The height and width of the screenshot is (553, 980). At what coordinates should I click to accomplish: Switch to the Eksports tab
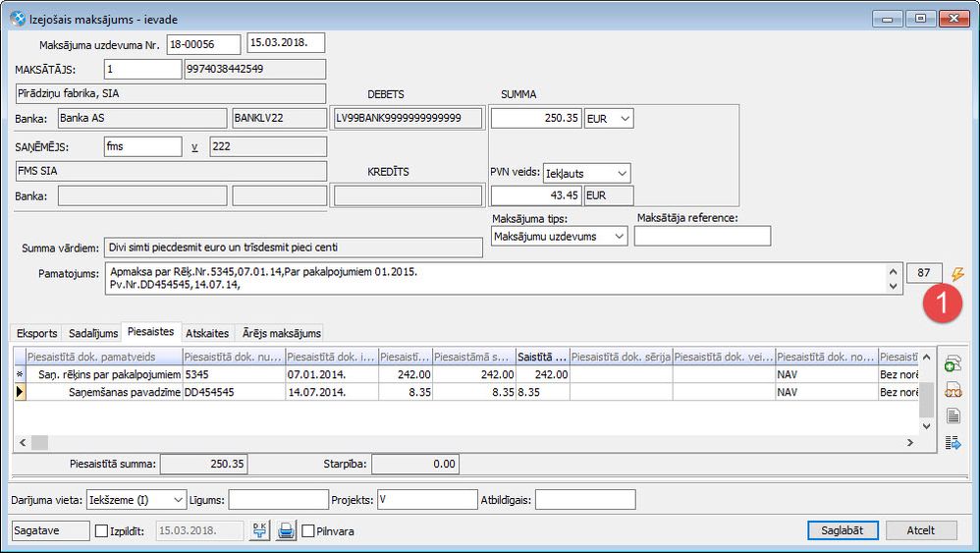click(35, 333)
